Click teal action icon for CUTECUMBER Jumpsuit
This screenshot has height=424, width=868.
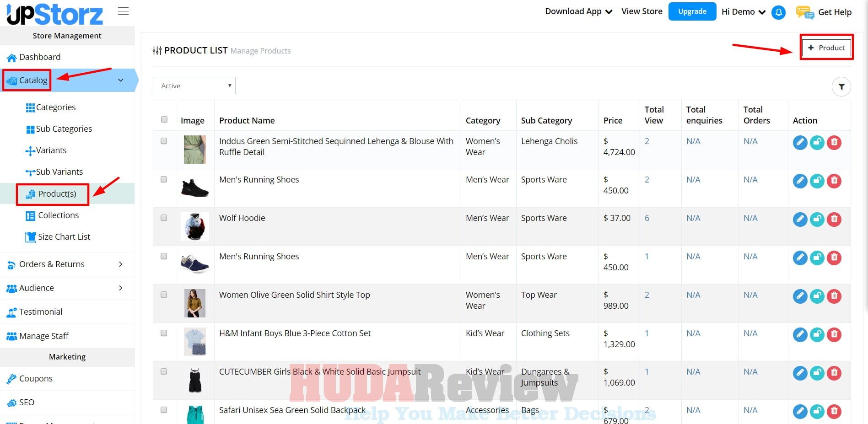817,373
